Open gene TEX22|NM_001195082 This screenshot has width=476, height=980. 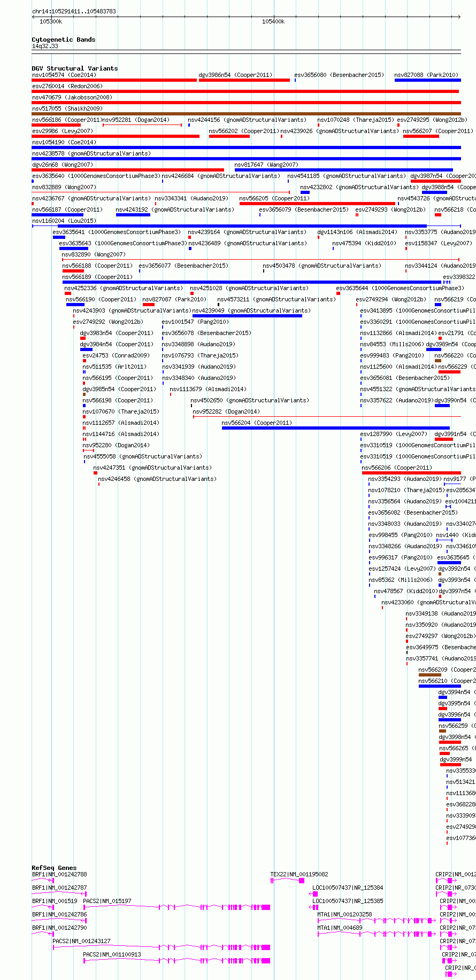tap(288, 880)
